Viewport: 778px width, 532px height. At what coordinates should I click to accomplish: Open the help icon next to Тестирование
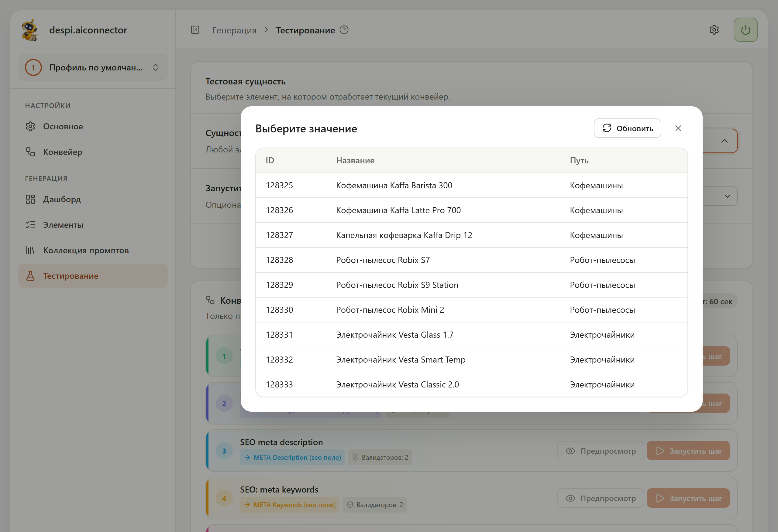coord(344,30)
